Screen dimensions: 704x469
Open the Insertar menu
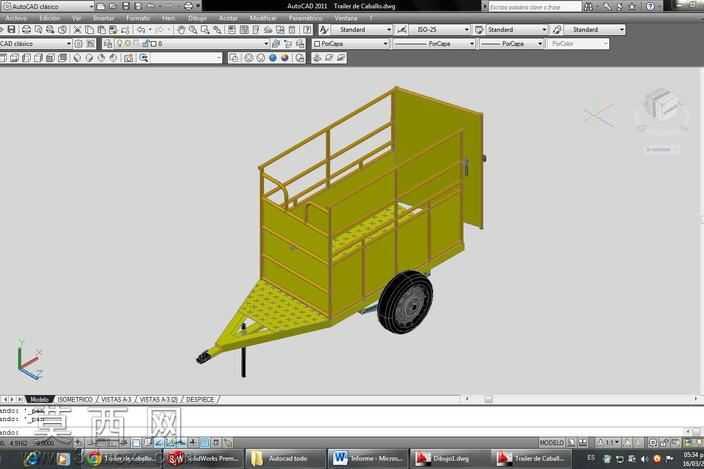point(103,18)
